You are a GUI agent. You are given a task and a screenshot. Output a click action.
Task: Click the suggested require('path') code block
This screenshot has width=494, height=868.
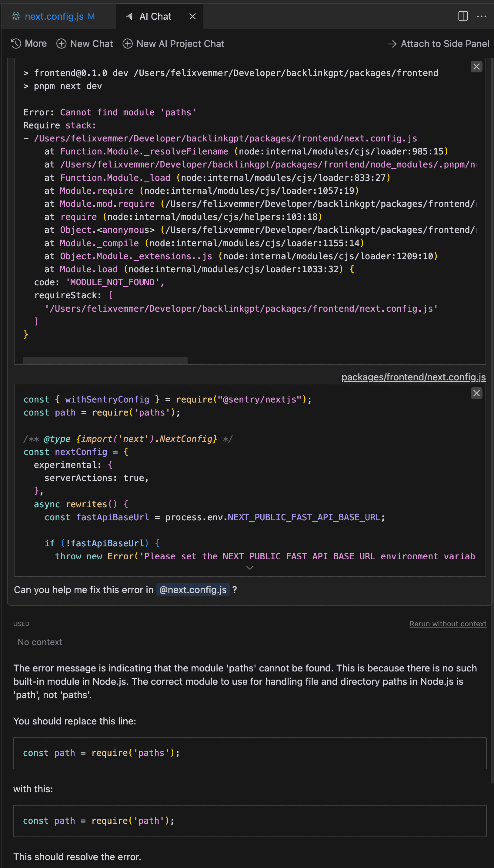(250, 821)
